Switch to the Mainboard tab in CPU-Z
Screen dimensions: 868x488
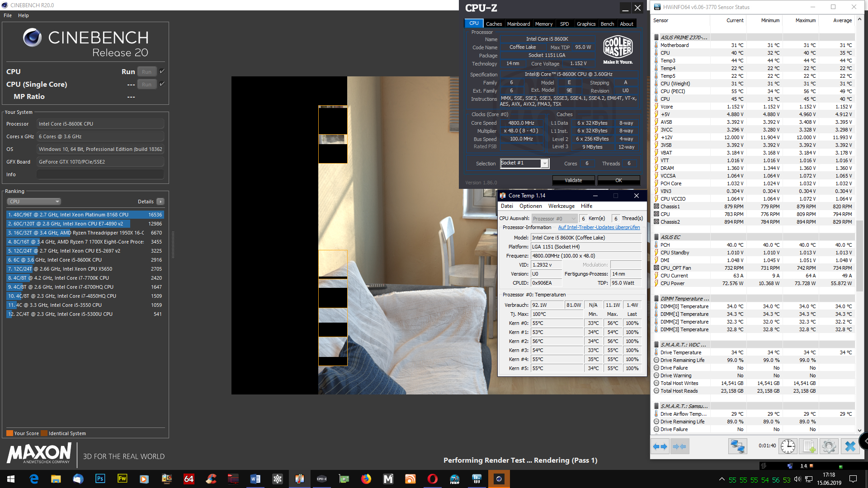coord(518,24)
